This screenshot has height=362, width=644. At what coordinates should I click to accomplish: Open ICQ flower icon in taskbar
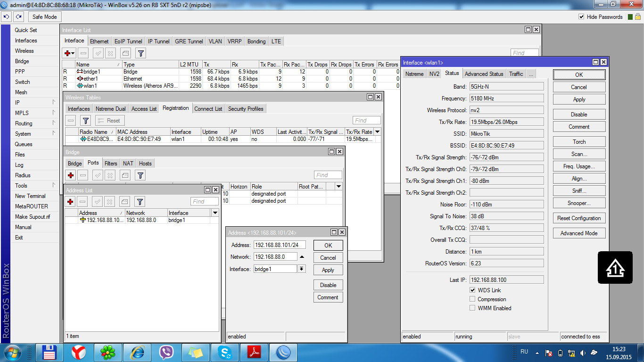tap(108, 353)
